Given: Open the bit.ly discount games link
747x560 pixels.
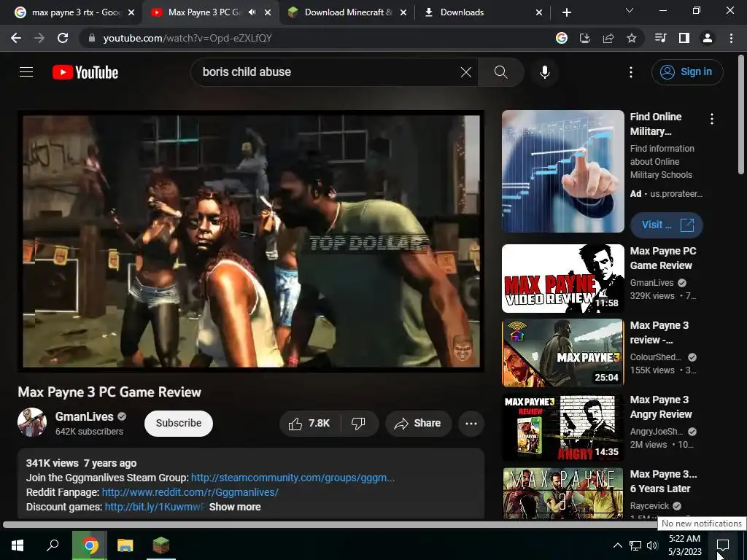Looking at the screenshot, I should pyautogui.click(x=155, y=507).
